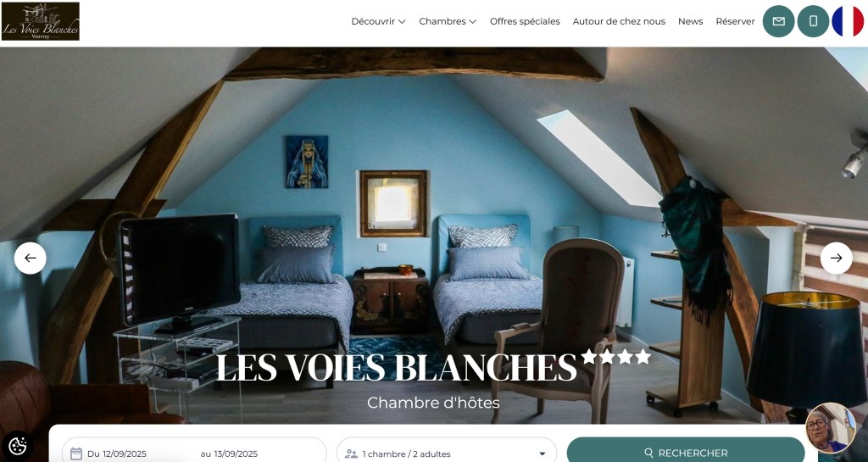868x462 pixels.
Task: Click the Les Voies Blanches logo
Action: pos(41,21)
